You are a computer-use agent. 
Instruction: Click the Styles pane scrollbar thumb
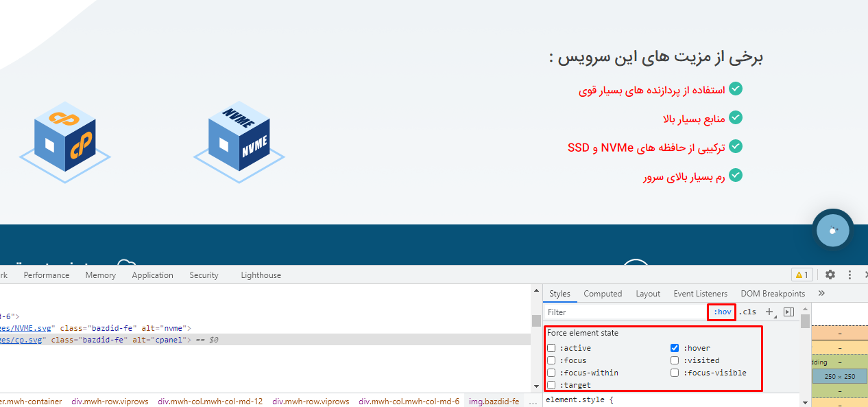point(805,321)
